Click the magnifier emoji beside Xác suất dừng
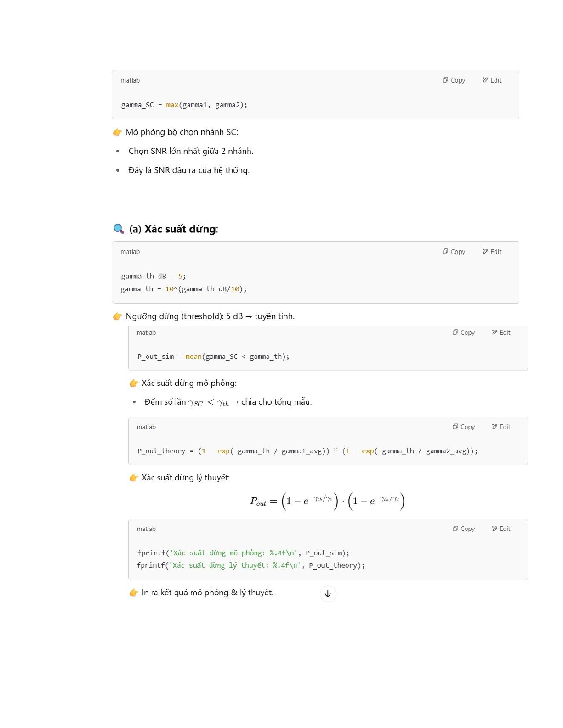Viewport: 563px width, 728px height. click(119, 229)
